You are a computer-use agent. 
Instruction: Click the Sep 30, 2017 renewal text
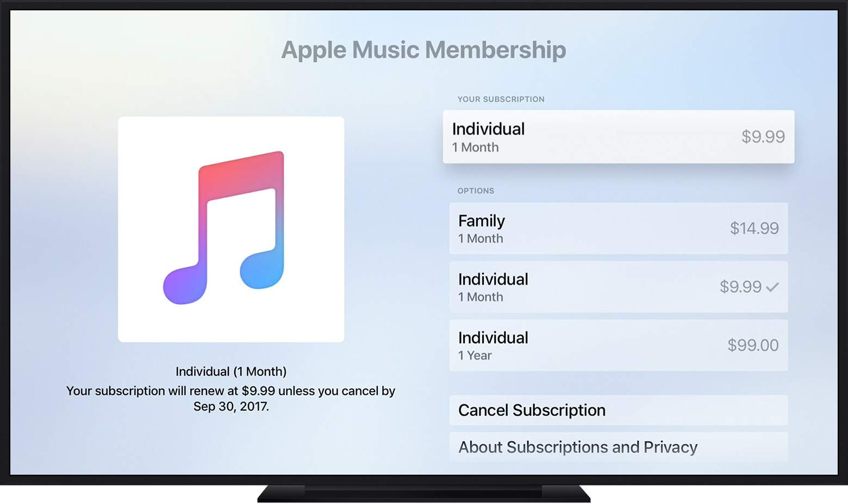pos(231,406)
